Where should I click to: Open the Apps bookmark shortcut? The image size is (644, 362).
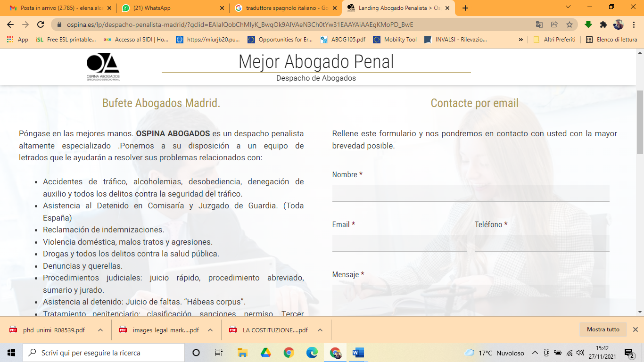[17, 40]
